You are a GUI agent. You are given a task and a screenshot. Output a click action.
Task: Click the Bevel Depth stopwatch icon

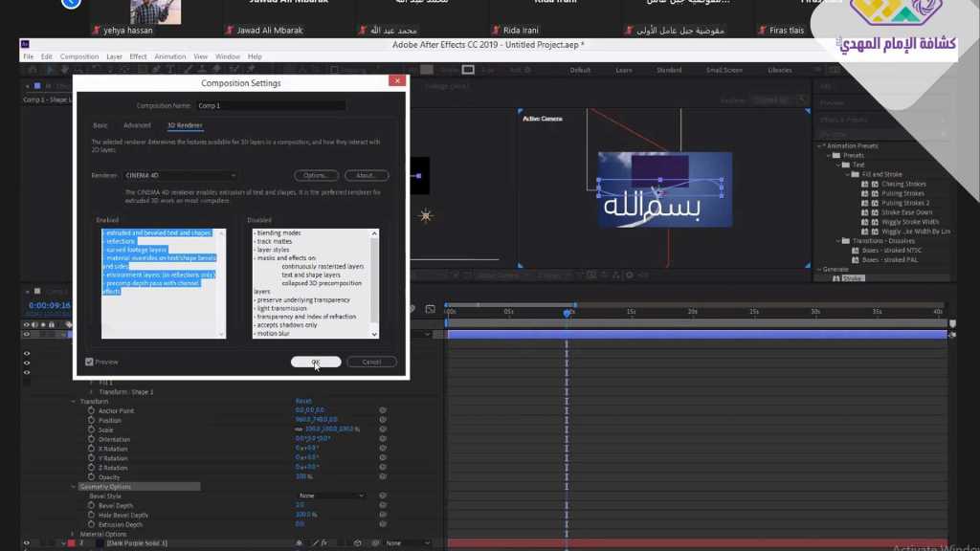point(91,505)
